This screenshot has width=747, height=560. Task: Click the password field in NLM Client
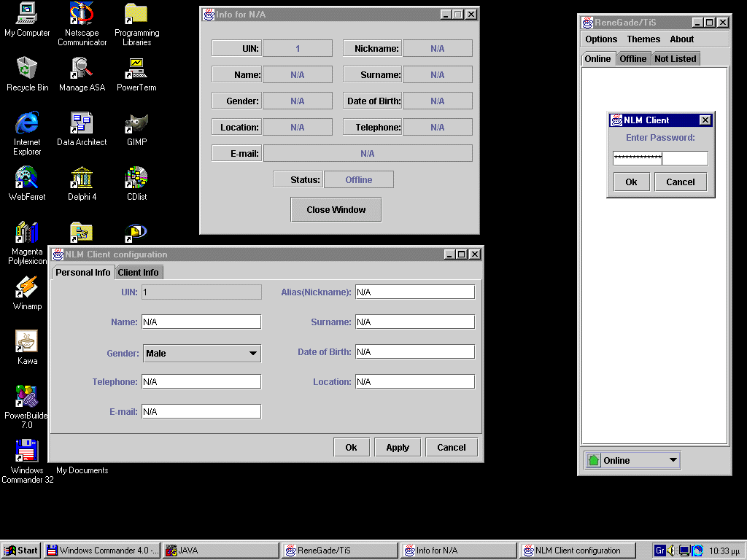coord(660,157)
